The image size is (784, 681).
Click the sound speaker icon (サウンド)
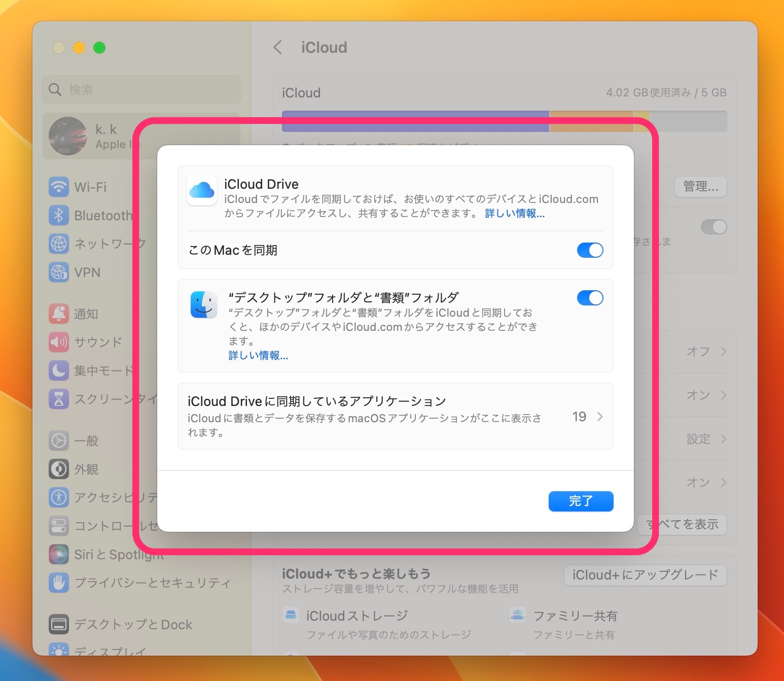click(59, 342)
